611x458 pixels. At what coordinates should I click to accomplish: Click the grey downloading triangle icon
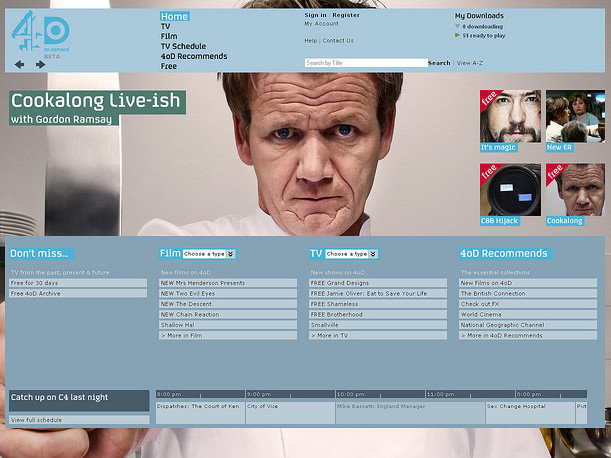(457, 27)
